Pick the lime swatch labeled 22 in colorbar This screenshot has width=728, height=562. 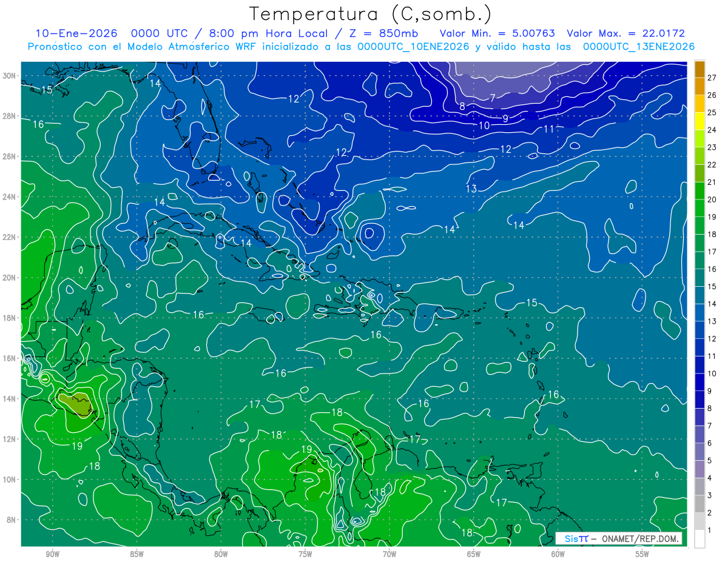tap(700, 156)
